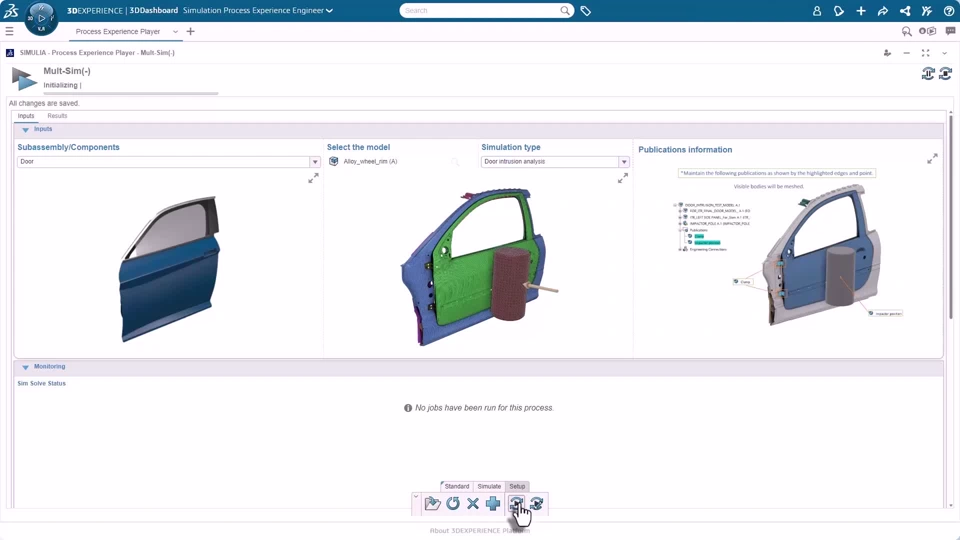Click the tab search magnifier icon

point(907,31)
